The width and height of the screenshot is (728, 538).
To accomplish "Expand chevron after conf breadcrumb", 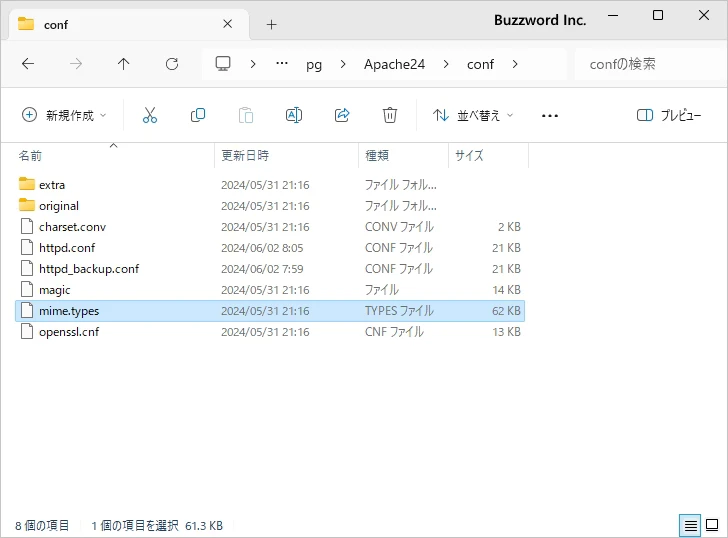I will click(x=514, y=64).
